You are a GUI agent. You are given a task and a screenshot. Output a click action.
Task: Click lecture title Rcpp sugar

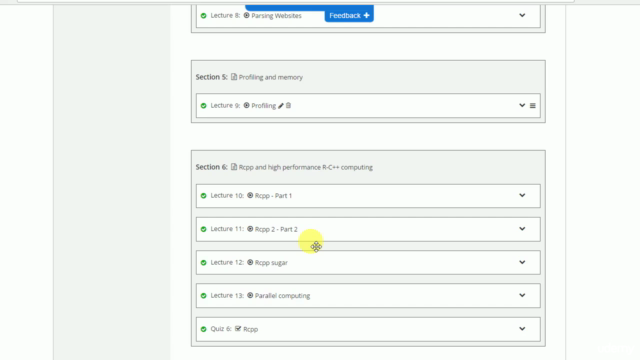(271, 263)
